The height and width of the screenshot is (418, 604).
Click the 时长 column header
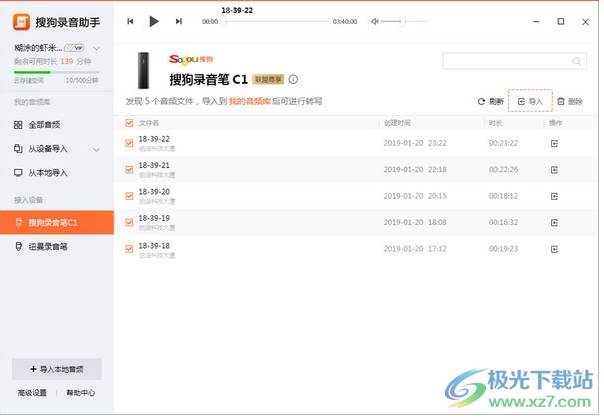point(495,123)
